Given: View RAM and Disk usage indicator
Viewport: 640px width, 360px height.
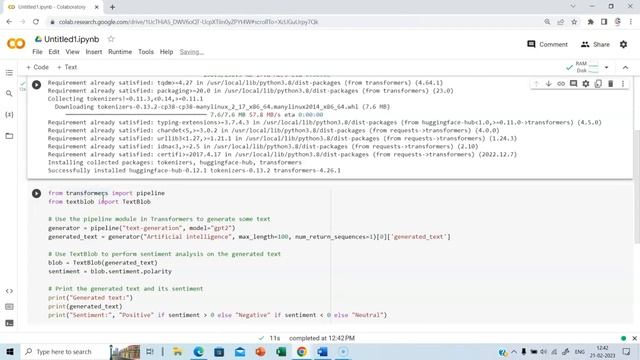Looking at the screenshot, I should [587, 67].
